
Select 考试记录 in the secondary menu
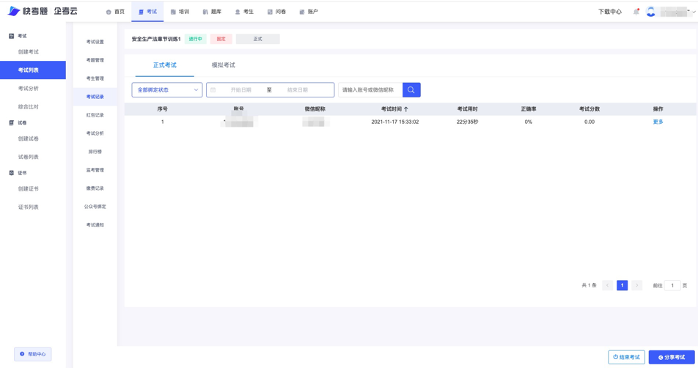coord(95,97)
